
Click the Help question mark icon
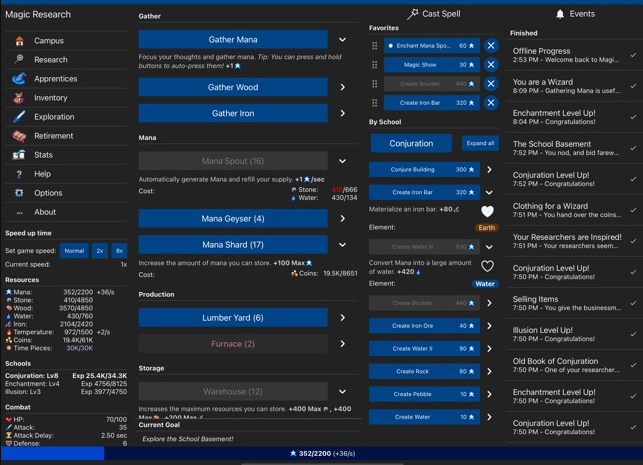tap(19, 174)
